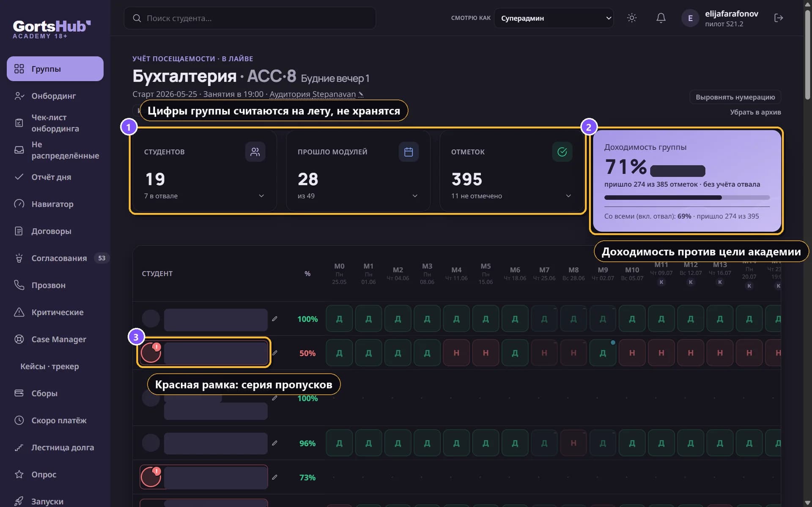Screen dimensions: 812x507
Task: Click Выровнять нумерацию button
Action: coord(735,97)
